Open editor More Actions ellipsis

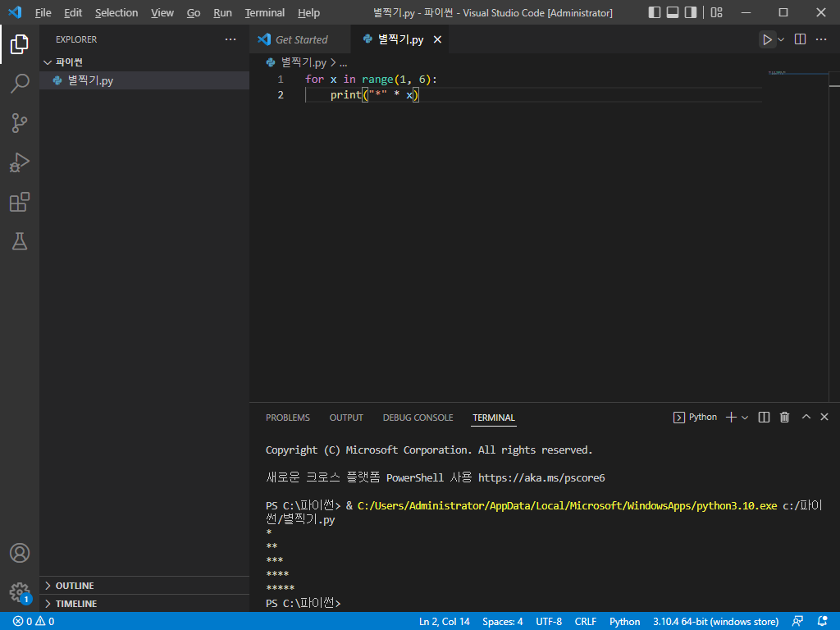click(820, 39)
